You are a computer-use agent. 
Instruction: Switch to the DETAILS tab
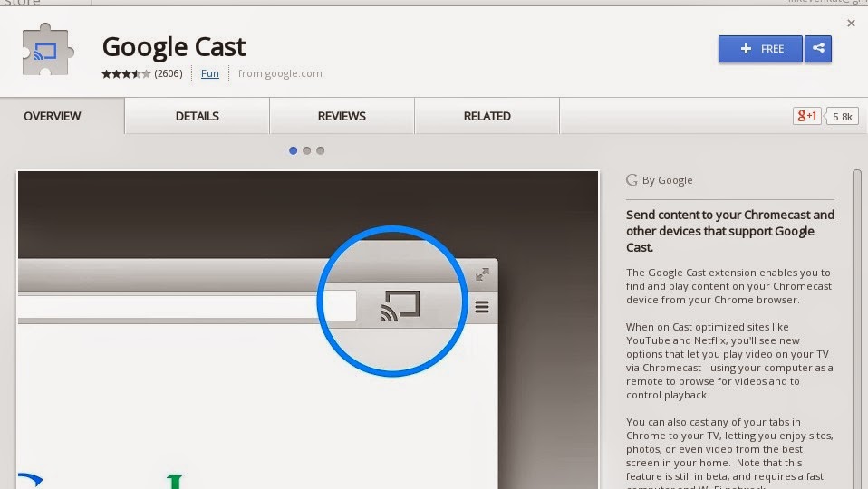[x=198, y=116]
